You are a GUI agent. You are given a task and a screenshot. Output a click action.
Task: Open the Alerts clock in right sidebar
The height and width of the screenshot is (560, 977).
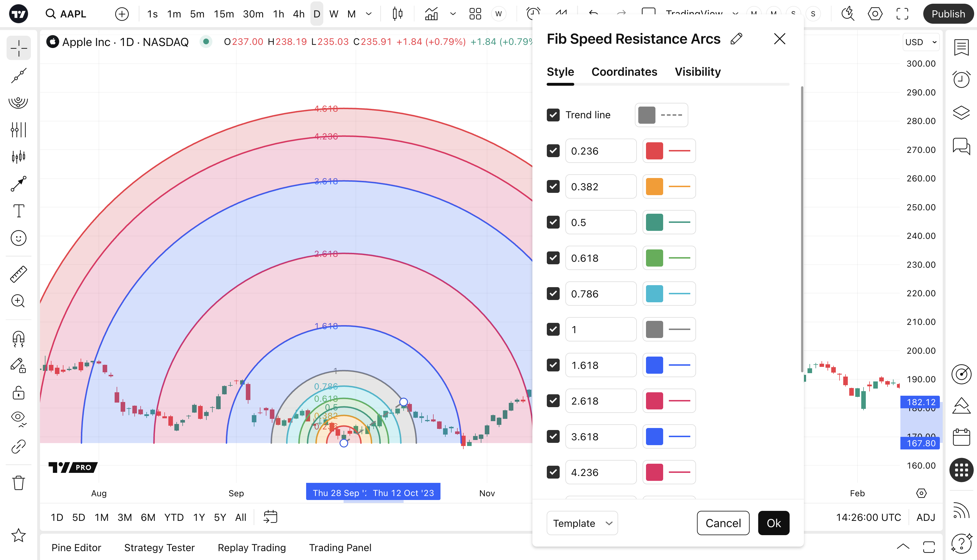click(x=961, y=80)
